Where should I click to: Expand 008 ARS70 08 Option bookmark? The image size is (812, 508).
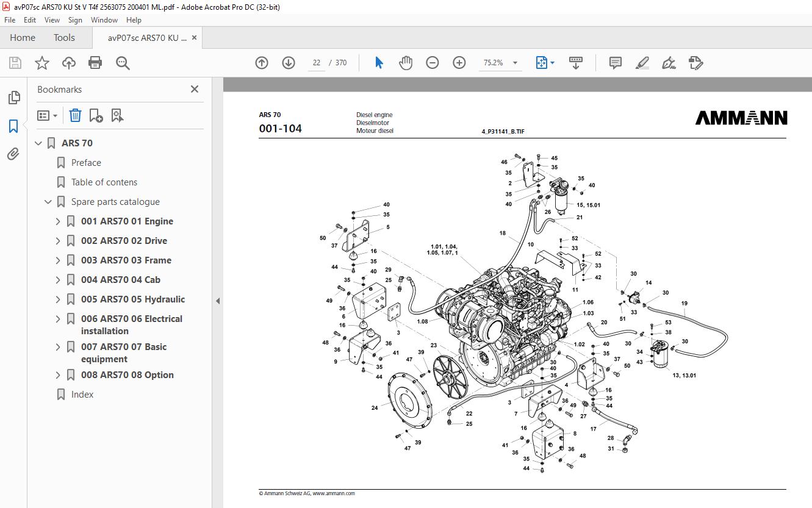coord(59,375)
